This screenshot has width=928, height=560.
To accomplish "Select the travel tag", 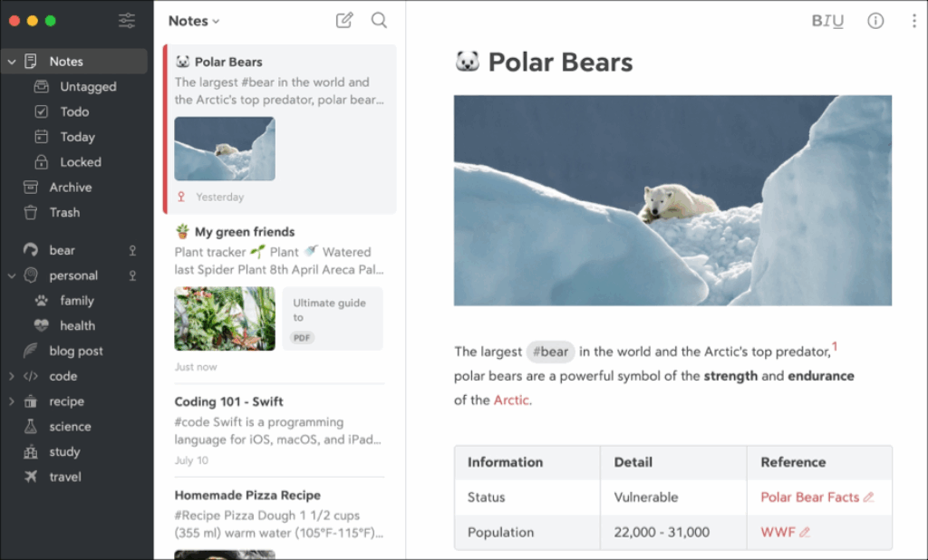I will (x=65, y=477).
